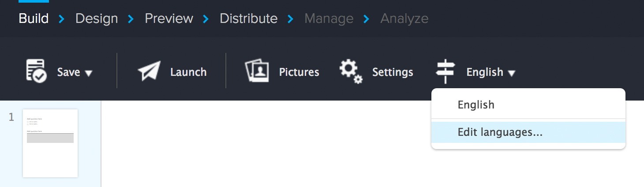Screen dimensions: 644x187
Task: Click the Settings gears icon
Action: 351,71
